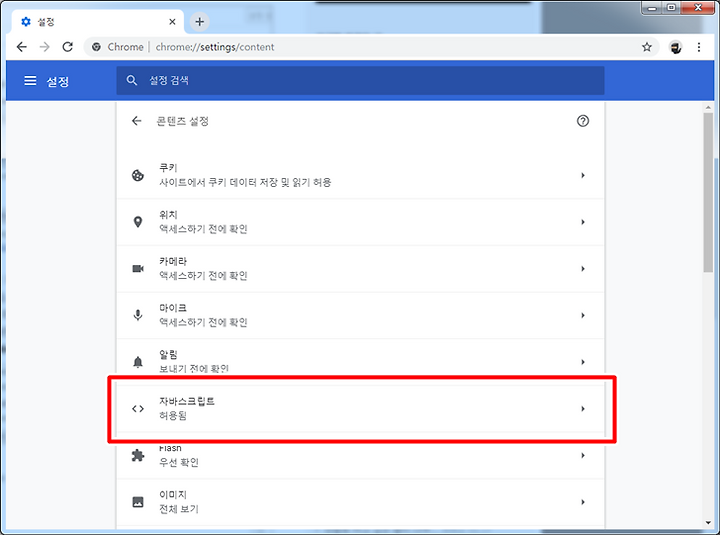Click the JavaScript code brackets icon
This screenshot has height=535, width=720.
pyautogui.click(x=138, y=409)
